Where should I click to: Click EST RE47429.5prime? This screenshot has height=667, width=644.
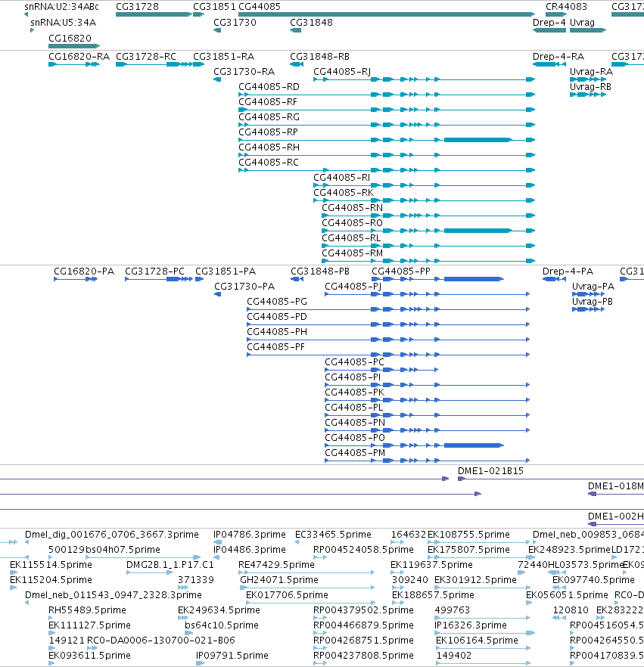point(306,572)
